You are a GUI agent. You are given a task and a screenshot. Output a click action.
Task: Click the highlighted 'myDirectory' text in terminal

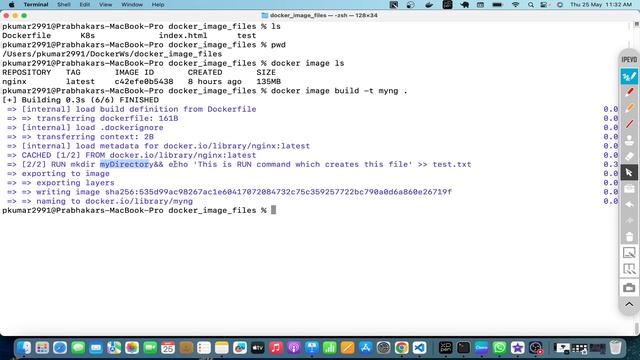tap(126, 164)
